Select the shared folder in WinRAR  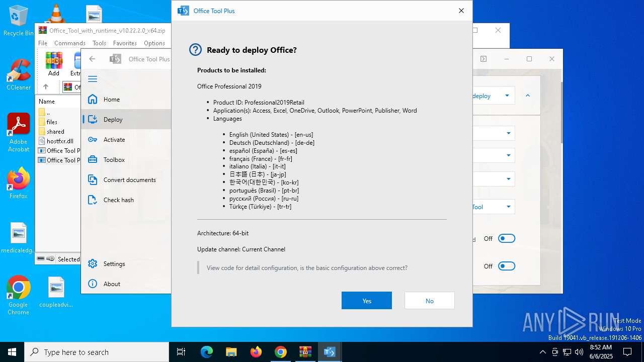(x=55, y=132)
